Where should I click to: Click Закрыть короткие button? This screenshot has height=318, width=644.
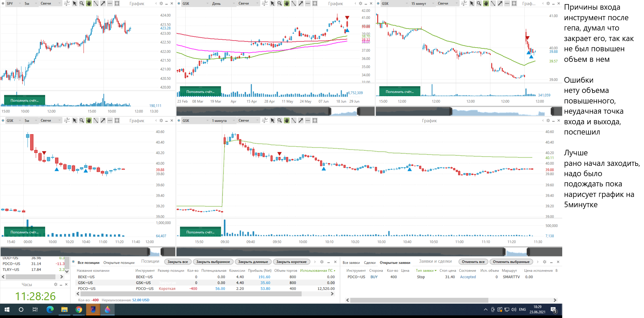(291, 262)
